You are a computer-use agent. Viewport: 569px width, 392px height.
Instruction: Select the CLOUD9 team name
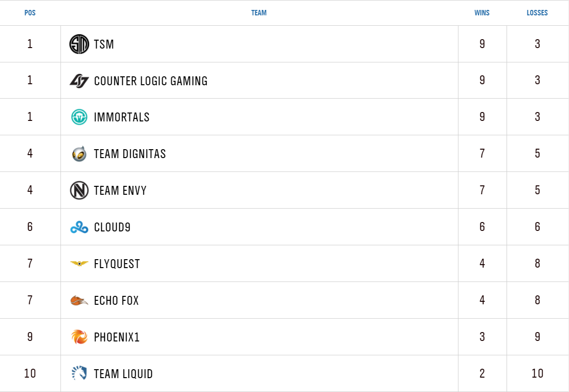112,227
